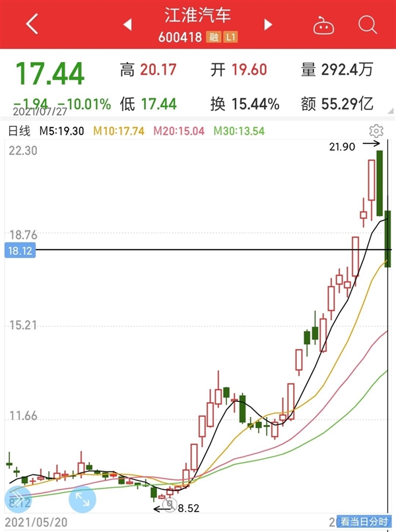Tap the L1 level badge
The image size is (396, 532).
[230, 38]
